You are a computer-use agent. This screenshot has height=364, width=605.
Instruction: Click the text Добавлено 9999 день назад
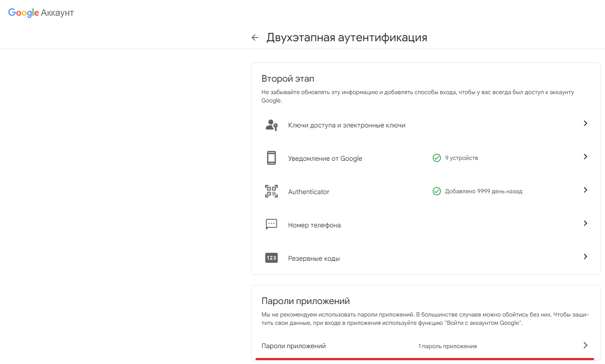click(x=483, y=191)
